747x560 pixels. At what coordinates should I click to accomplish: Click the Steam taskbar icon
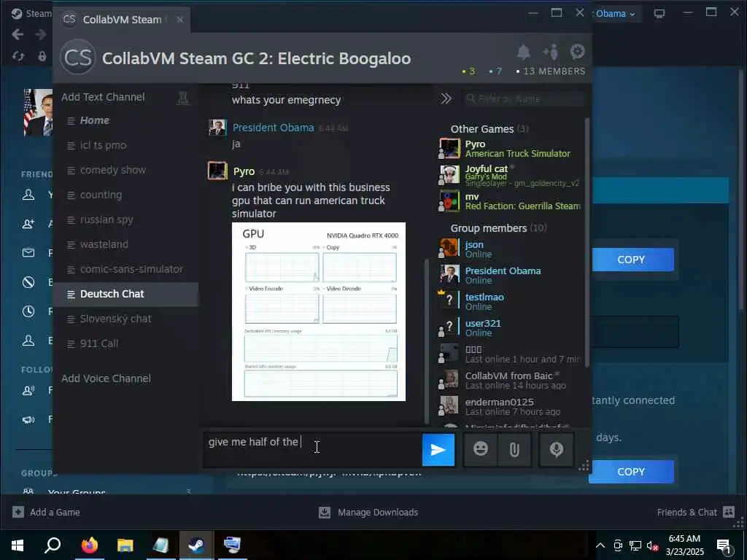pyautogui.click(x=196, y=545)
